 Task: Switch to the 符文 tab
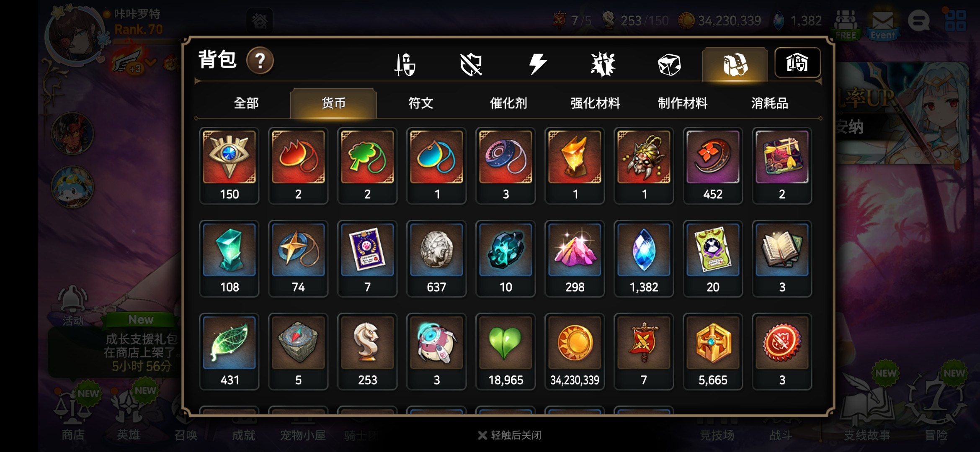(421, 103)
